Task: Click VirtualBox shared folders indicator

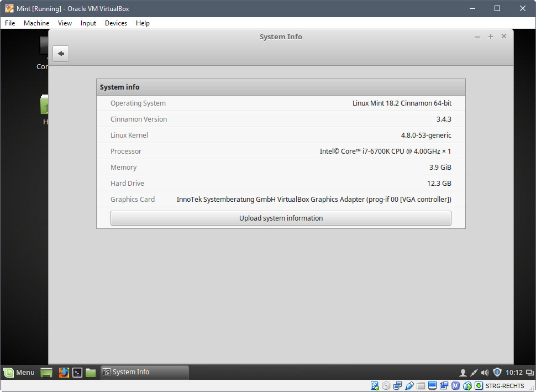Action: pos(421,386)
